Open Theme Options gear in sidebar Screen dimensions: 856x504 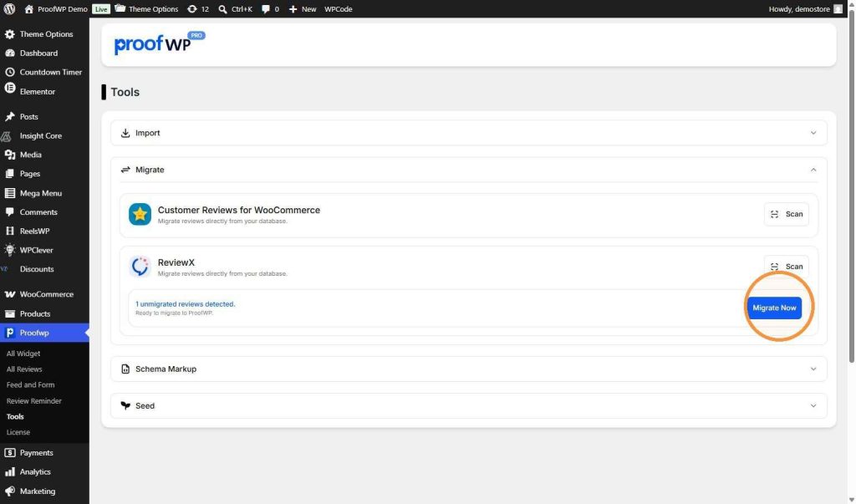click(x=10, y=34)
